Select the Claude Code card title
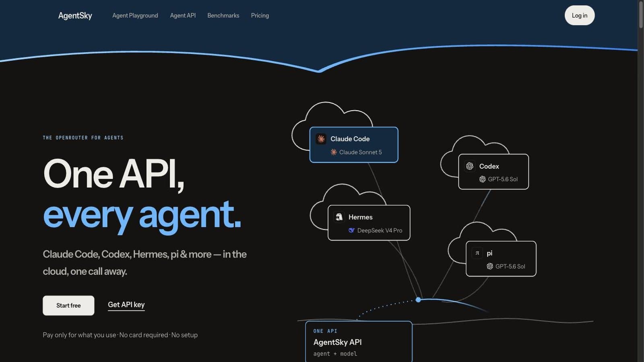 (x=350, y=139)
